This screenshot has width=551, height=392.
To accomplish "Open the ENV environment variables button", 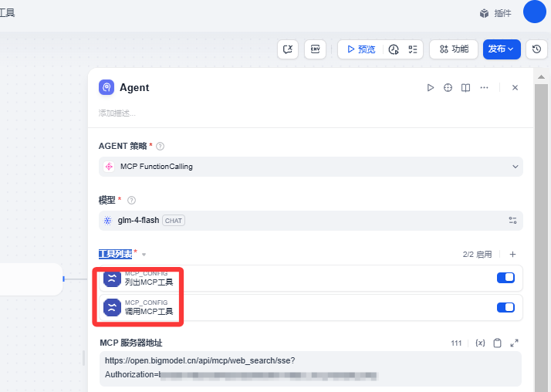I will [x=315, y=49].
